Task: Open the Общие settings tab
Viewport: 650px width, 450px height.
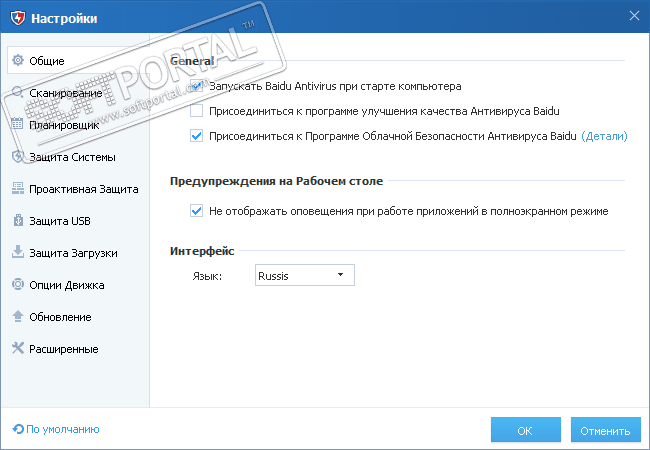Action: pyautogui.click(x=79, y=60)
